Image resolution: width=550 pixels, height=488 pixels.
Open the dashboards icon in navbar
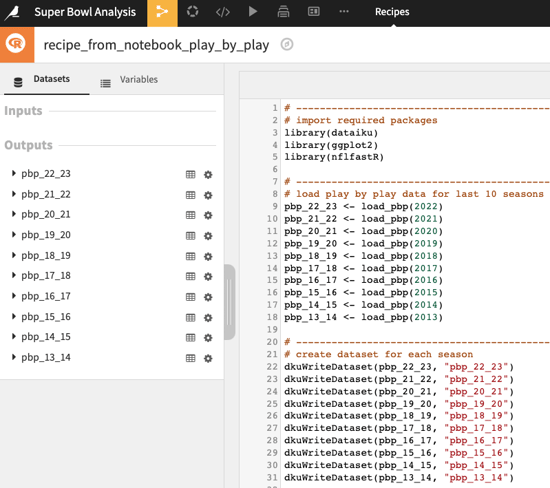click(314, 12)
